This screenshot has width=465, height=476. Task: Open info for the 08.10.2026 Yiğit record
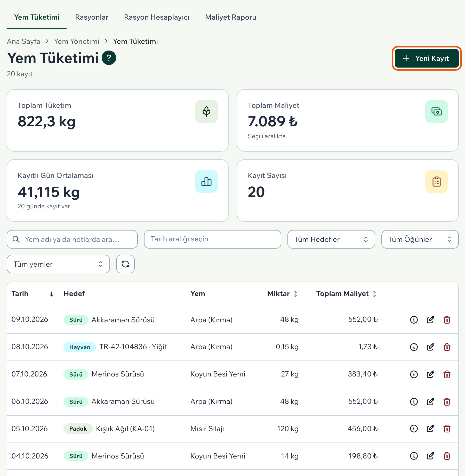(414, 347)
